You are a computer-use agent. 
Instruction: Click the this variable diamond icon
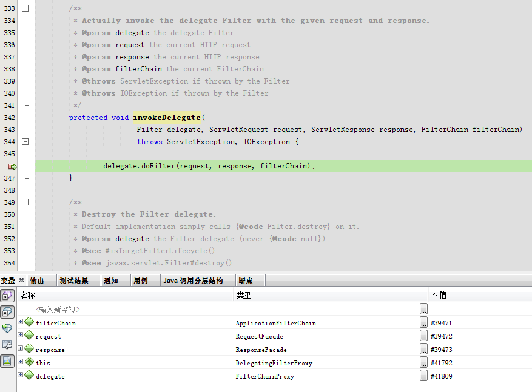[29, 362]
